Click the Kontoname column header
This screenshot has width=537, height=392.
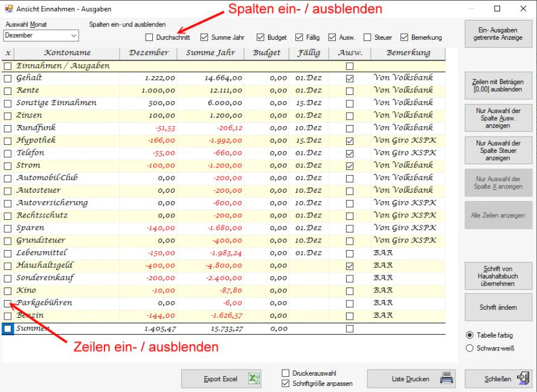(67, 53)
